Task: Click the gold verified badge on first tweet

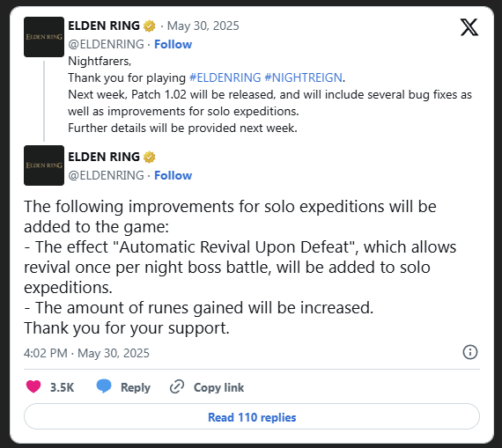Action: (149, 26)
